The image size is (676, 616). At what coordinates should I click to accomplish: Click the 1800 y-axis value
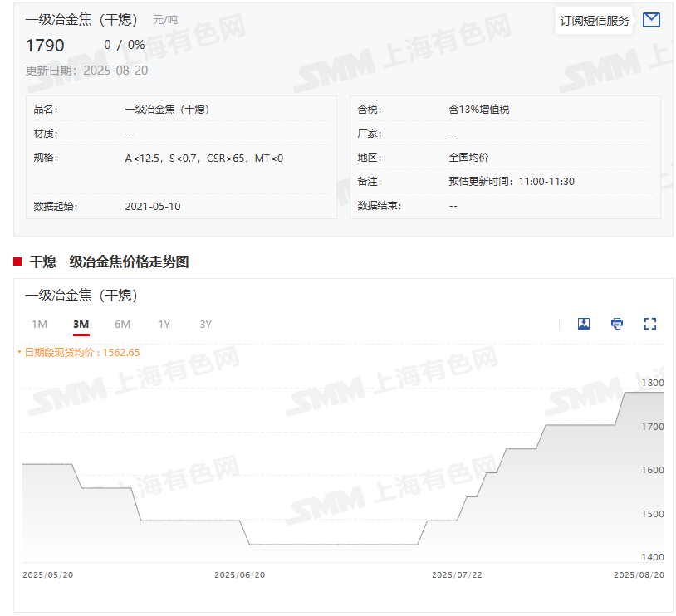653,383
